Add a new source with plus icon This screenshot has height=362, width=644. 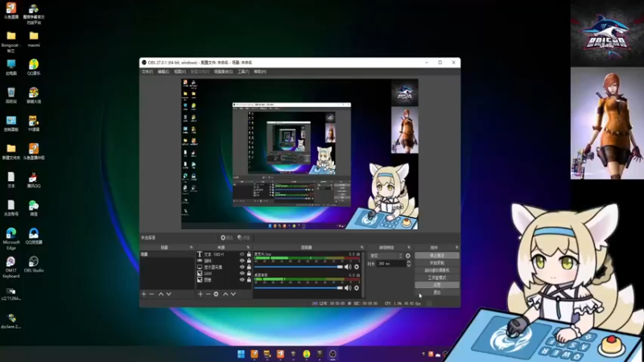[x=200, y=294]
